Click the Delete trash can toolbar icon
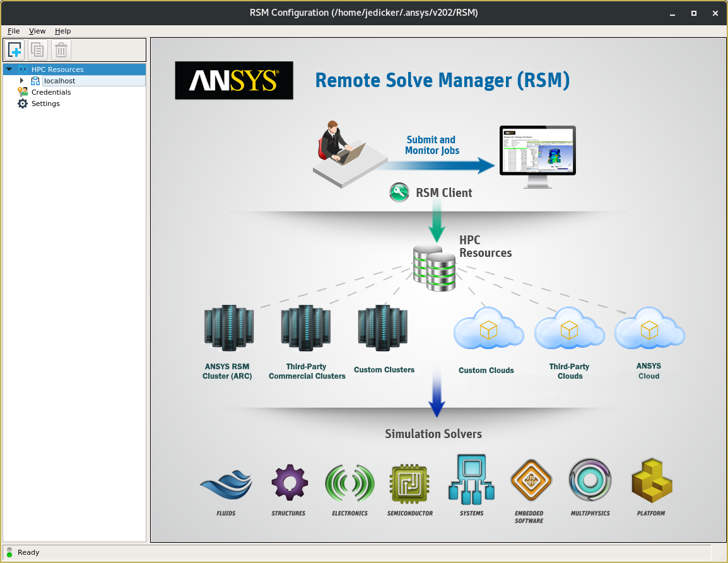Viewport: 728px width, 563px height. [61, 50]
